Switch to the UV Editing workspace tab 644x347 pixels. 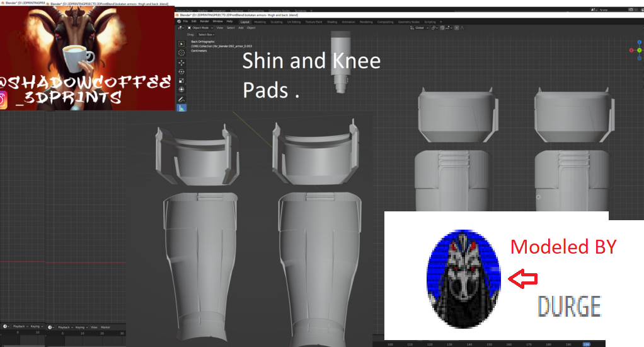294,22
